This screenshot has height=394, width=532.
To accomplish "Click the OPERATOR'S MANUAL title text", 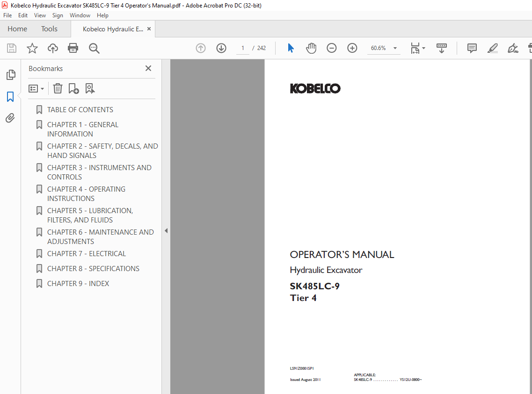I will [342, 254].
